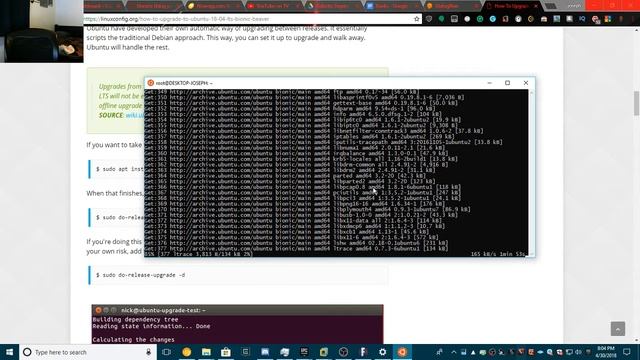
Task: Click the 'Ubuntu will handle the rest.' text
Action: (x=127, y=47)
